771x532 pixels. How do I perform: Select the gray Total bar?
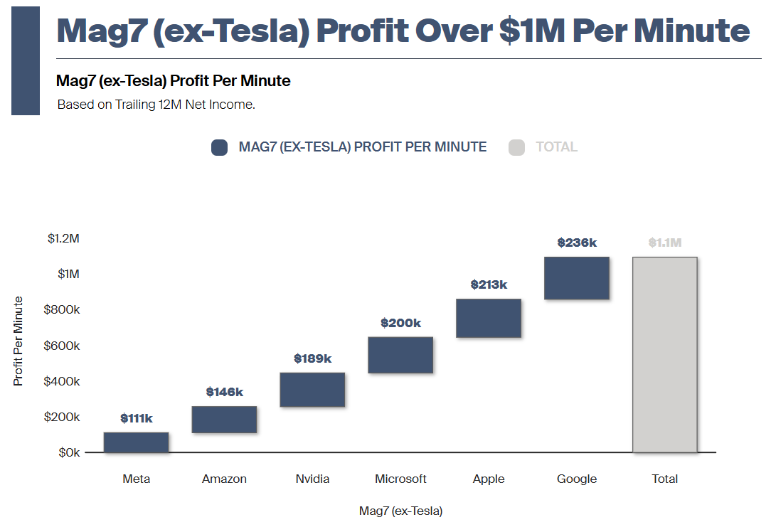tap(665, 354)
